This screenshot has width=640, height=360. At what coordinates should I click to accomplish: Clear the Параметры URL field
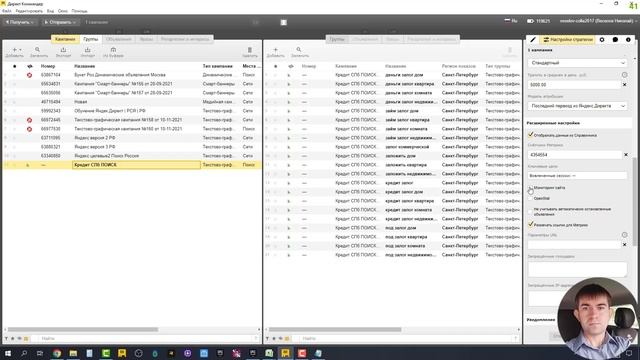(624, 244)
